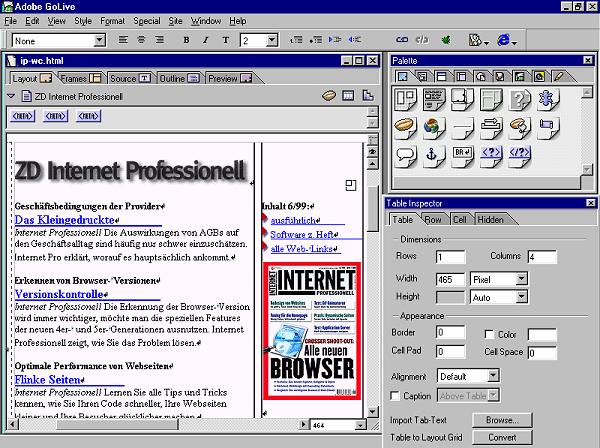Collapse the head section triangle beside ZD Internet Professionell

click(x=11, y=96)
